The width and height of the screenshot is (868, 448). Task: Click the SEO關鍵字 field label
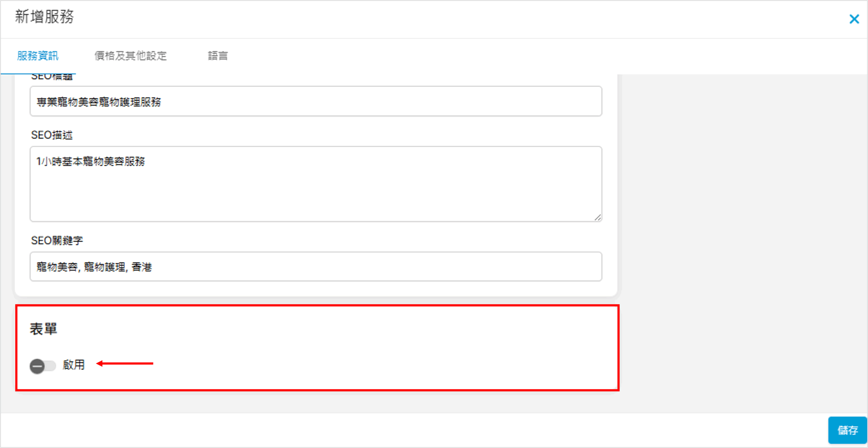click(x=57, y=241)
